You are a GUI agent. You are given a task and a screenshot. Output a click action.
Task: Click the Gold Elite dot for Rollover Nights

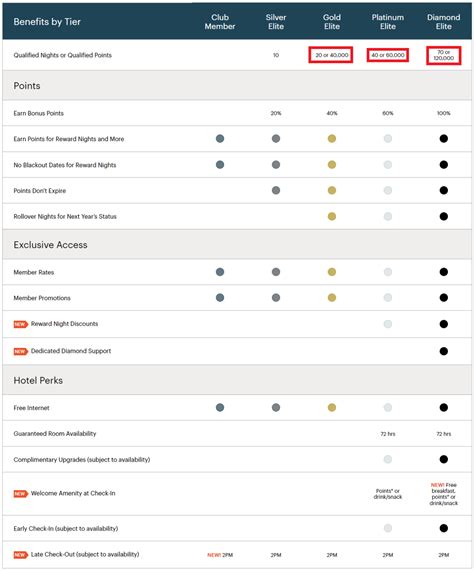click(x=332, y=217)
